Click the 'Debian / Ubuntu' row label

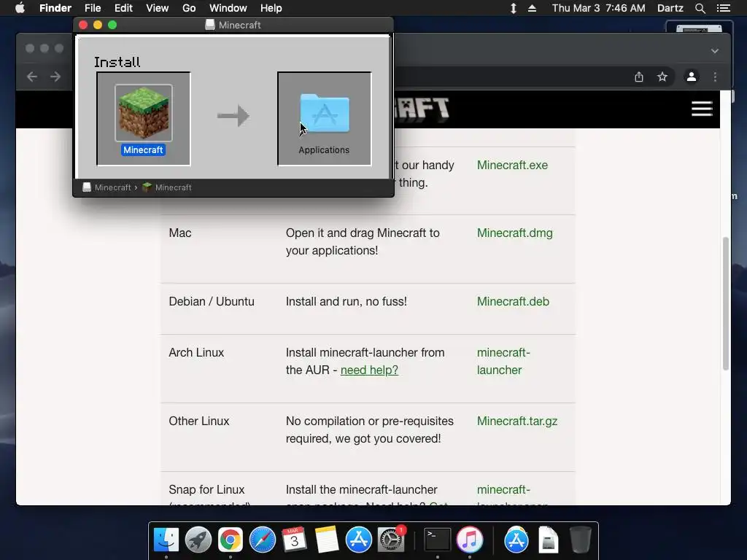212,301
